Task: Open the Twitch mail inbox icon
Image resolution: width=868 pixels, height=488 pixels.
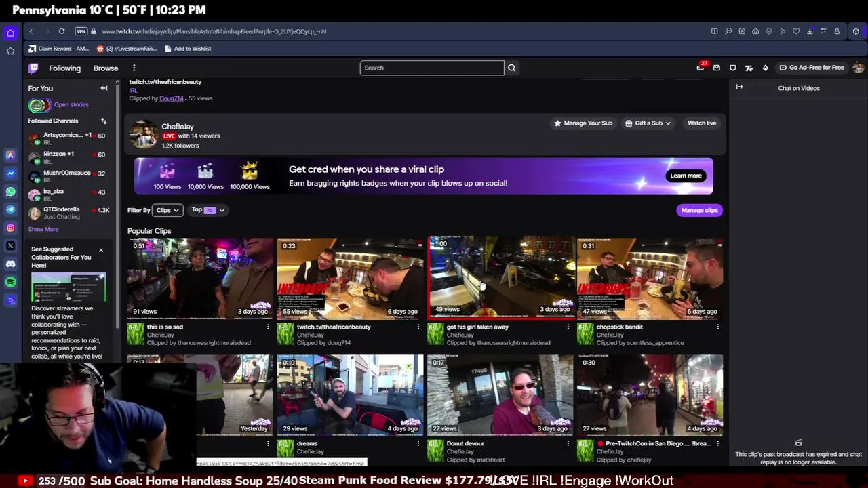Action: (x=716, y=68)
